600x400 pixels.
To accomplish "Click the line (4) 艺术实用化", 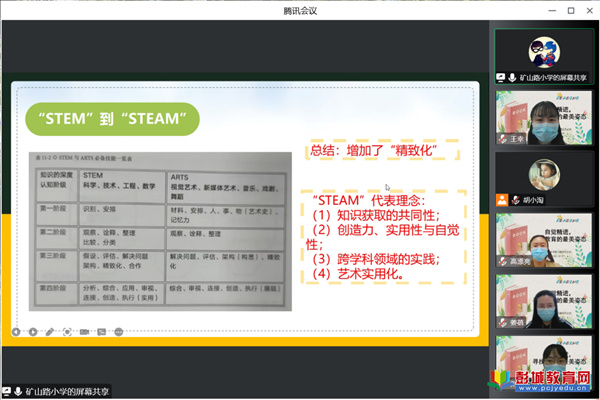I will tap(358, 274).
